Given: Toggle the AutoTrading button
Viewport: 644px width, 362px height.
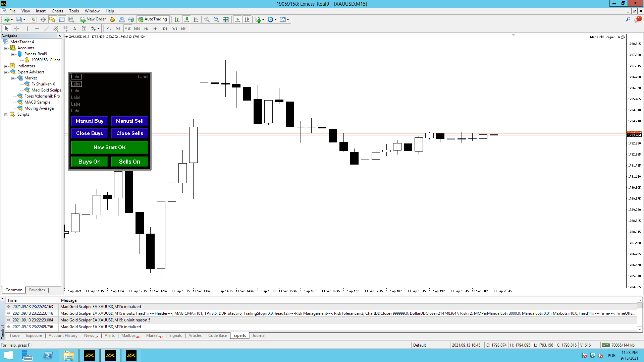Looking at the screenshot, I should 153,19.
